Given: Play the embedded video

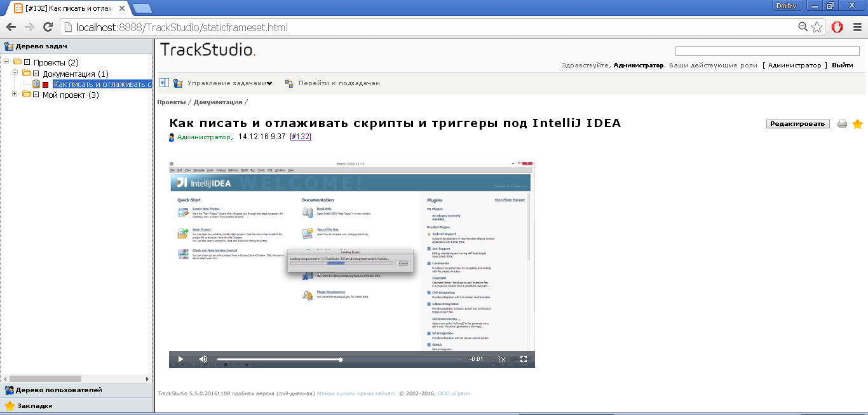Looking at the screenshot, I should click(180, 359).
